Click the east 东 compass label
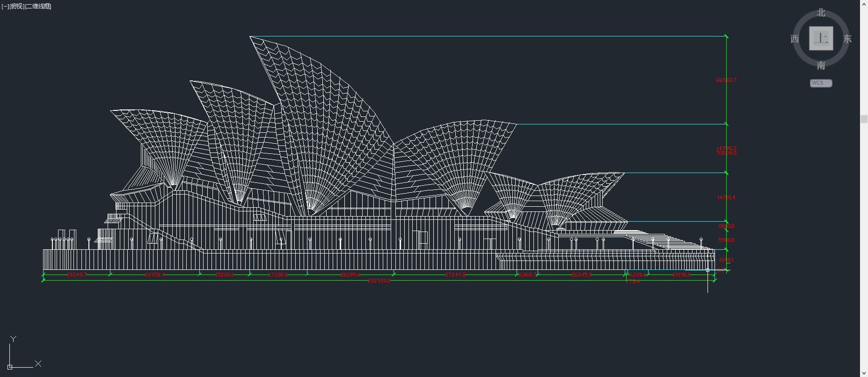The image size is (868, 377). click(x=847, y=39)
